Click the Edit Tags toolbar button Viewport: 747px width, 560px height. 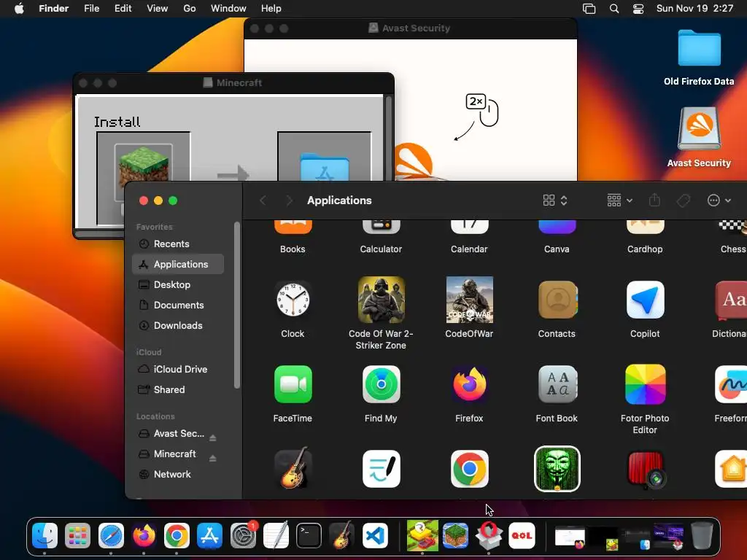tap(684, 201)
